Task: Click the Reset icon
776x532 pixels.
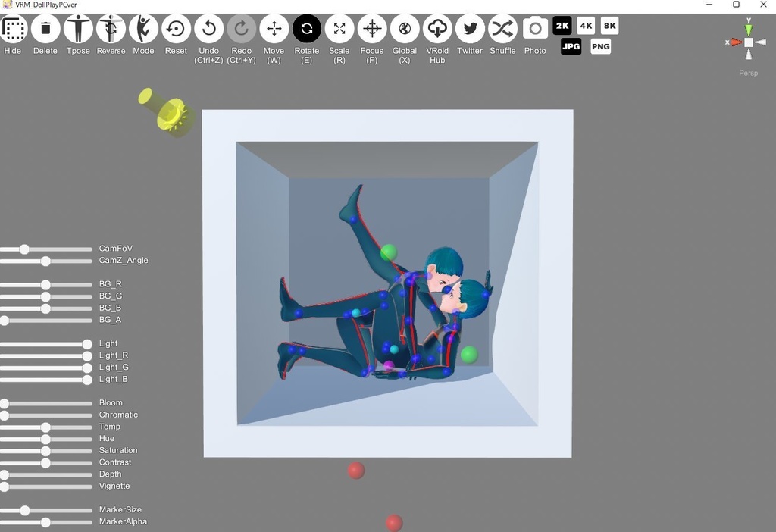Action: (x=176, y=29)
